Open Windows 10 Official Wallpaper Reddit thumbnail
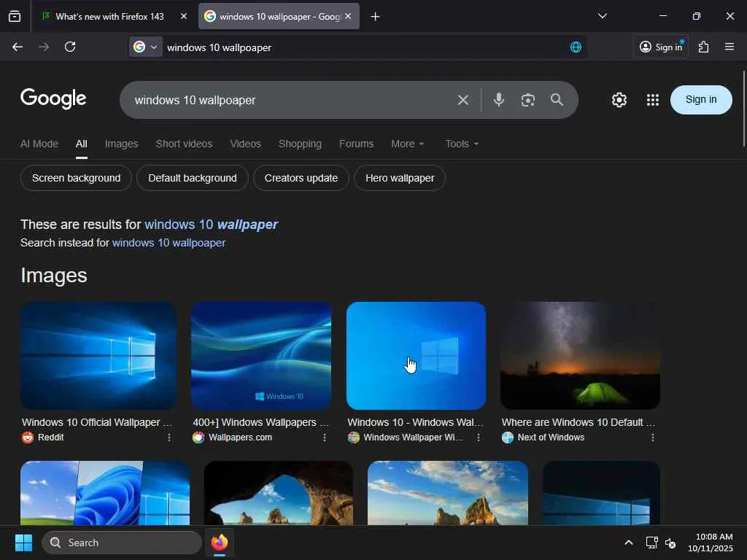The width and height of the screenshot is (747, 560). 98,355
